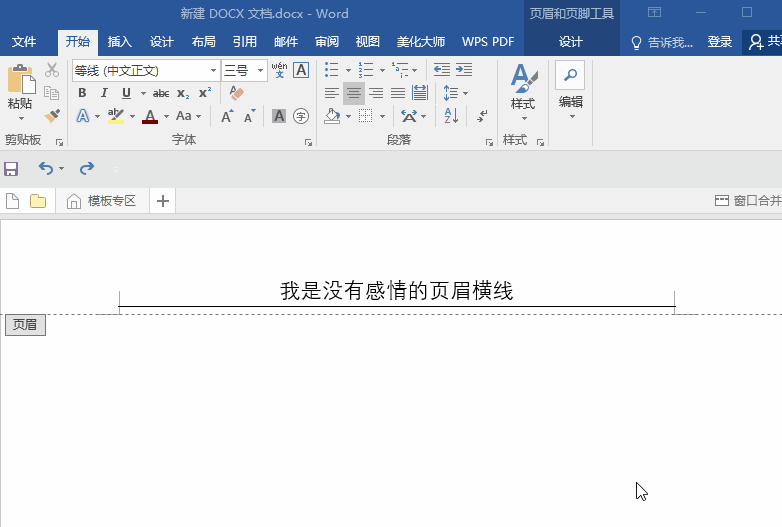Click the Redo arrow
Image resolution: width=782 pixels, height=527 pixels.
87,169
